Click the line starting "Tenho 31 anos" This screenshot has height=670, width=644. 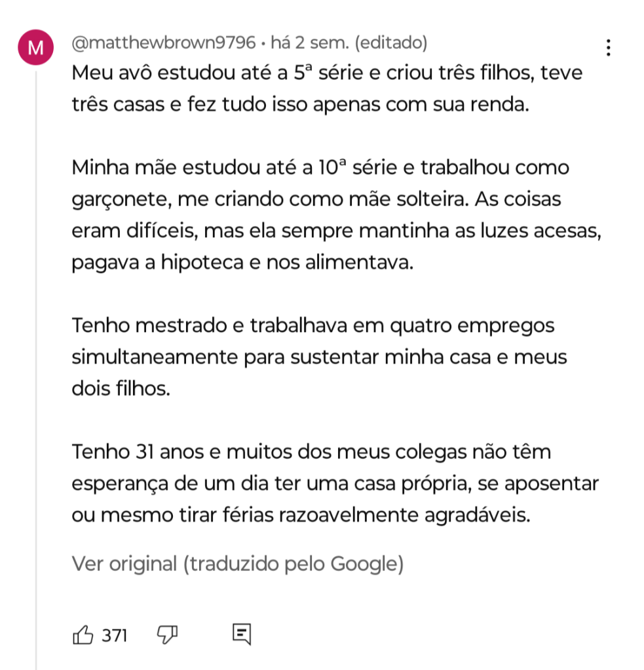tap(312, 452)
